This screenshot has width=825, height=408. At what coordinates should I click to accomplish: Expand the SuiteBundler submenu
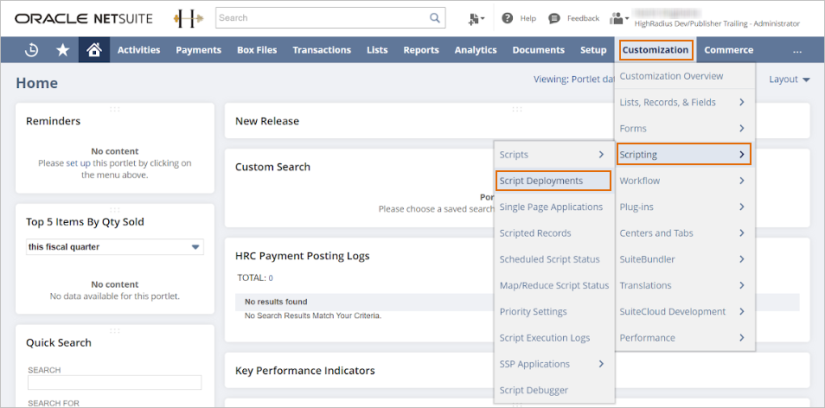[685, 259]
